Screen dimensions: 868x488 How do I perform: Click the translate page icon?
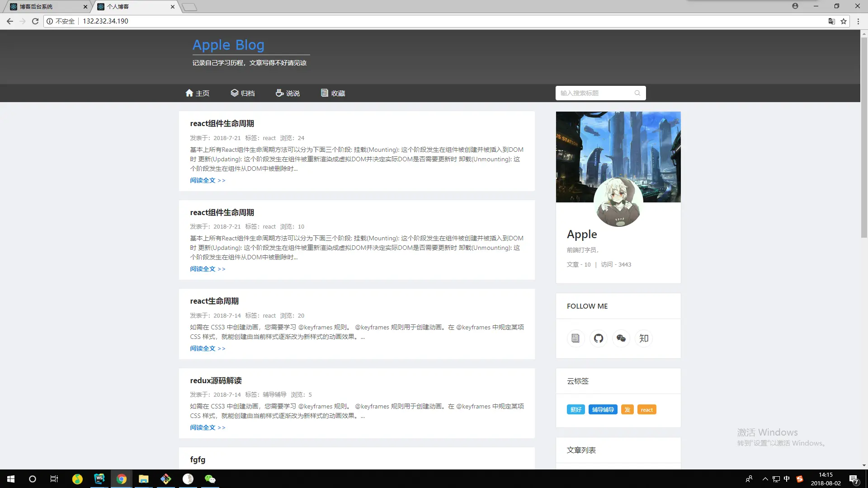(831, 21)
